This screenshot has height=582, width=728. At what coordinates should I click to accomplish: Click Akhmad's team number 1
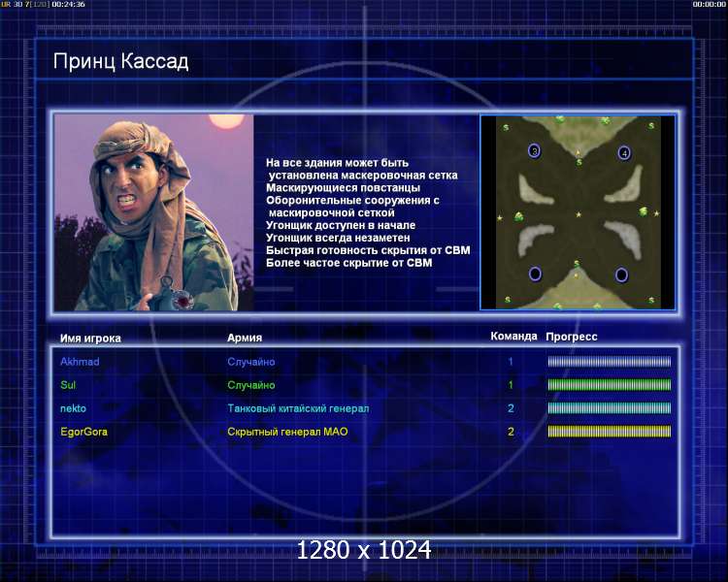[511, 362]
